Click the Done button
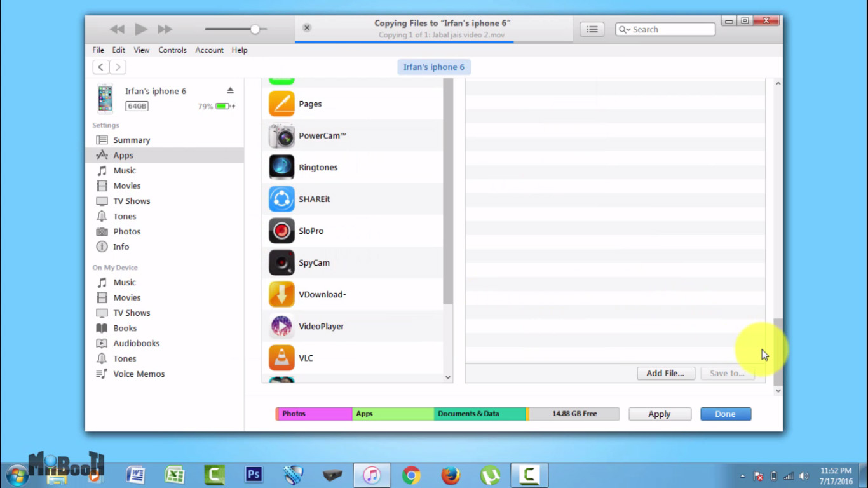Screen dimensions: 868x488 coord(726,414)
